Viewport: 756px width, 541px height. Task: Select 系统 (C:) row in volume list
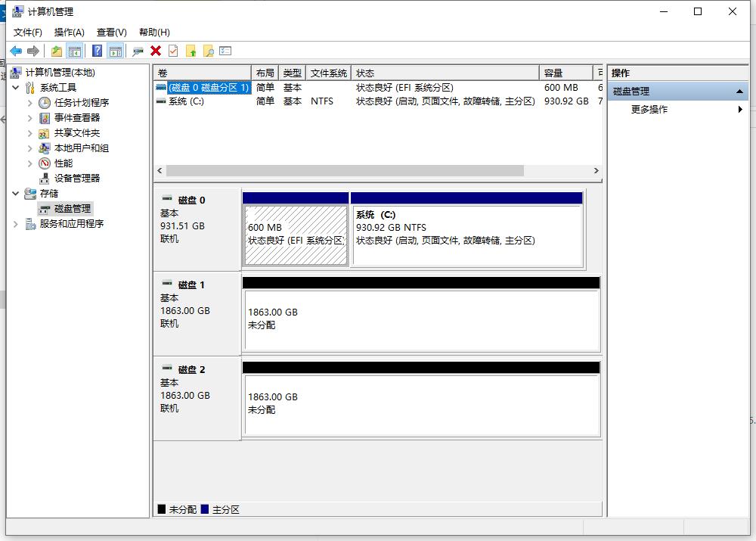[x=379, y=101]
